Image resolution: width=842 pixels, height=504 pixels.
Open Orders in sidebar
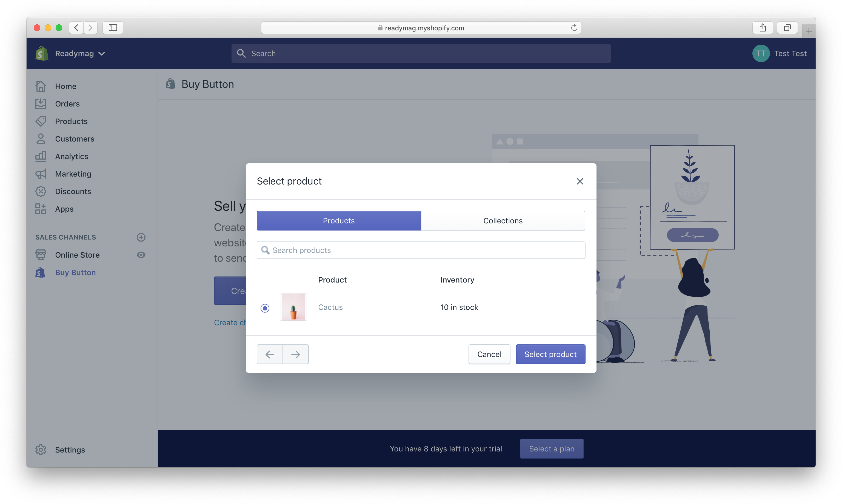(x=67, y=103)
